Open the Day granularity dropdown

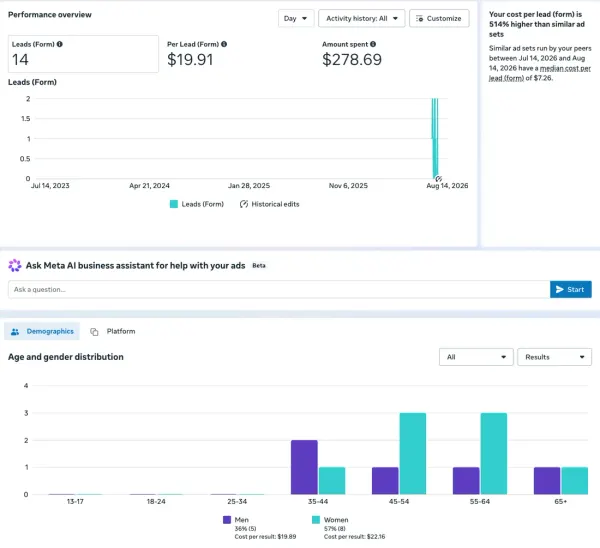(x=296, y=18)
